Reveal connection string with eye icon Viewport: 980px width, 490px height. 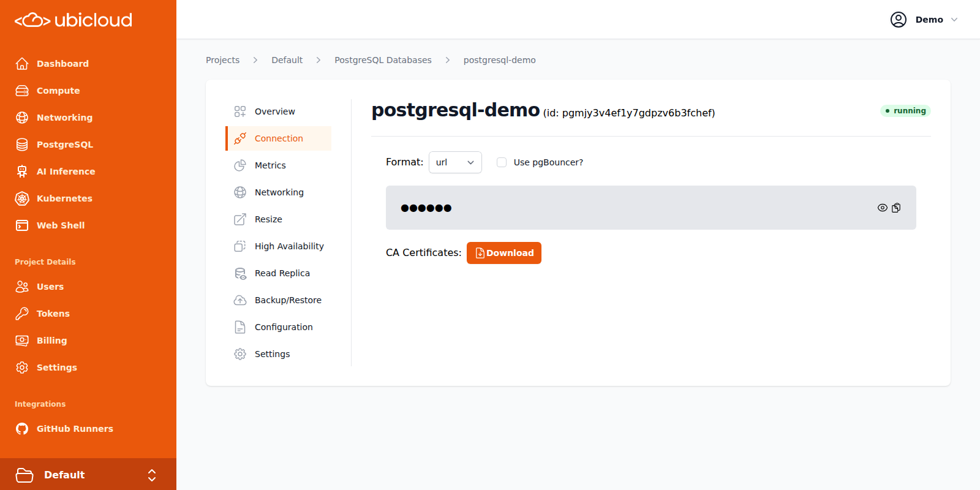point(883,208)
